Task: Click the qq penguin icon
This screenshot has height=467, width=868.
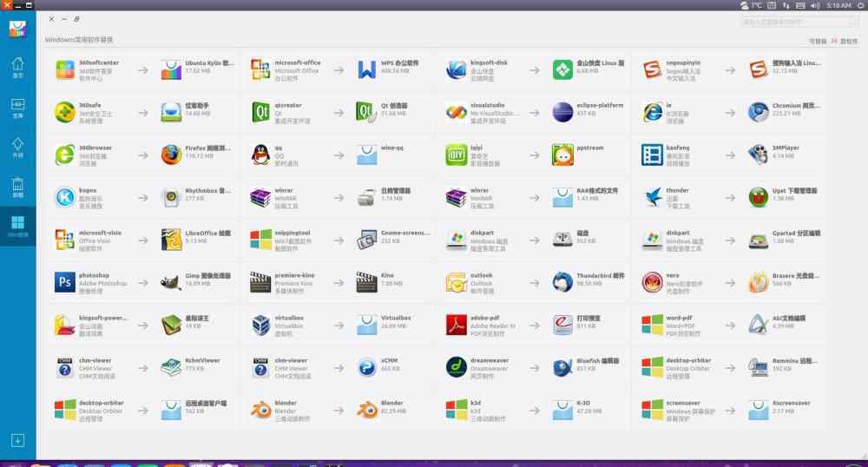Action: point(260,155)
